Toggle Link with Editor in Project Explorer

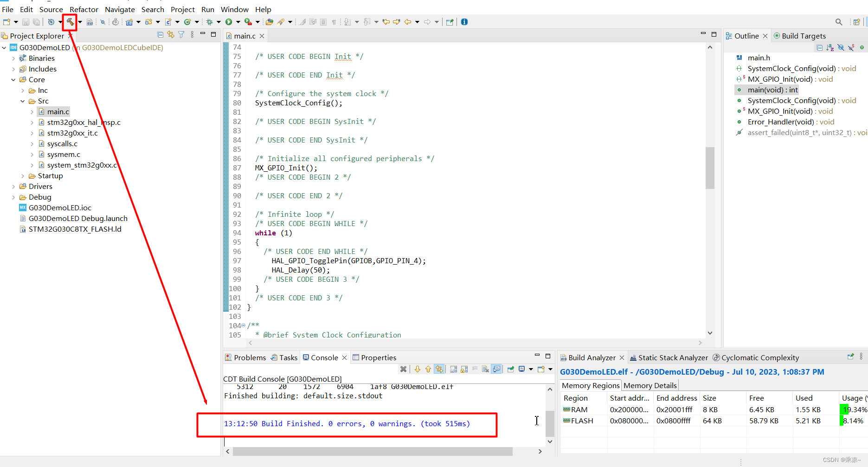coord(171,35)
